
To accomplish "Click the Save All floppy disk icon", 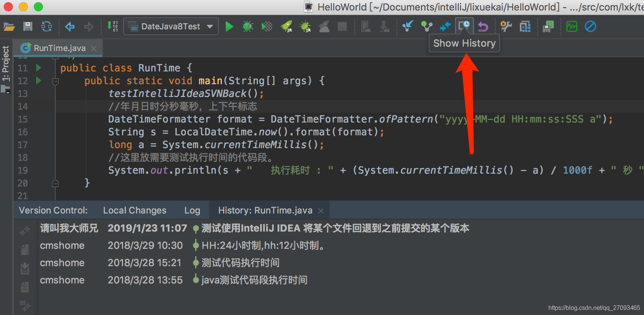I will (27, 27).
